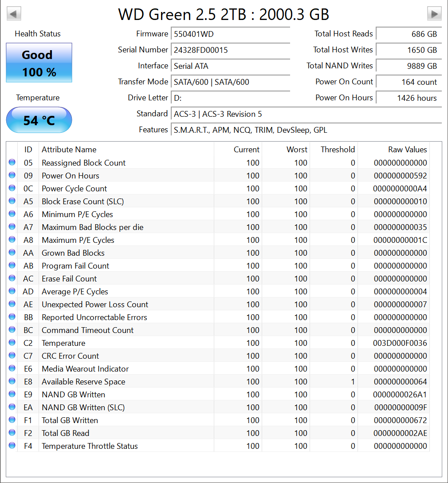Go to previous disk with left arrow
This screenshot has width=448, height=483.
coord(14,14)
